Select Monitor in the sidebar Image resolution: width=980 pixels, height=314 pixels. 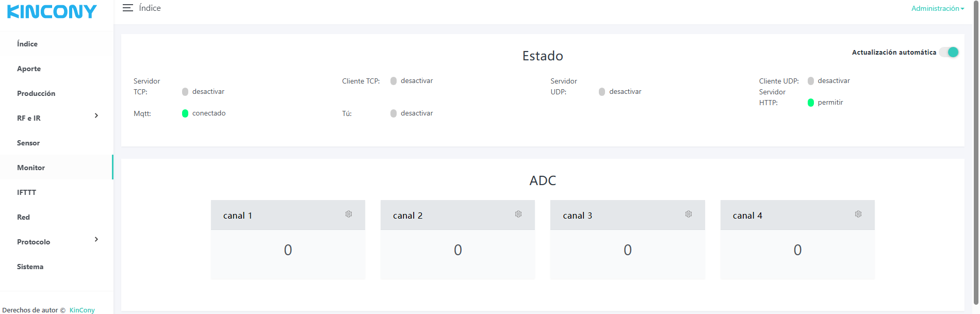point(31,168)
